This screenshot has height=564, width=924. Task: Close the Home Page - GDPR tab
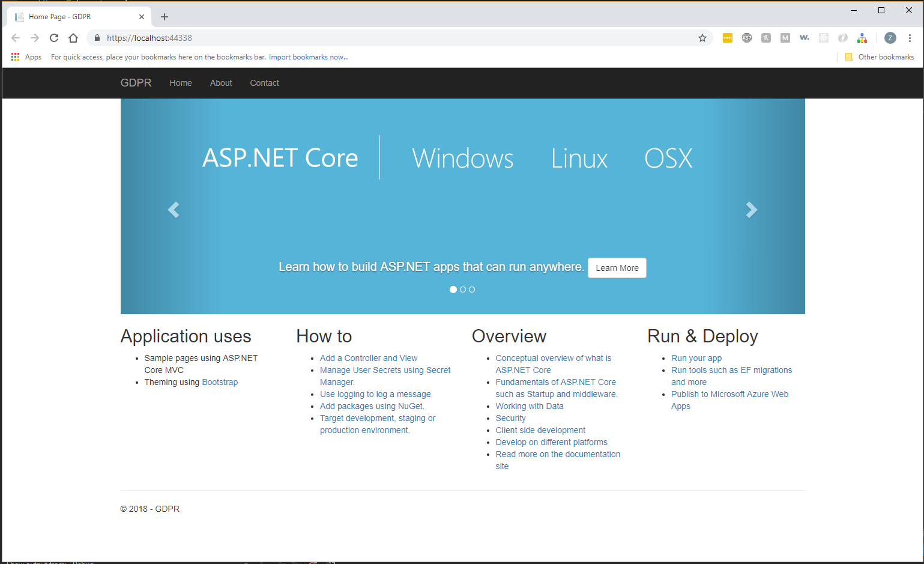click(x=142, y=17)
